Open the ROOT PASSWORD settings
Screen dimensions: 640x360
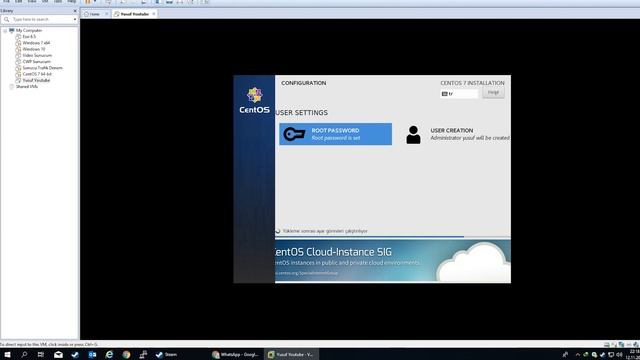coord(336,134)
